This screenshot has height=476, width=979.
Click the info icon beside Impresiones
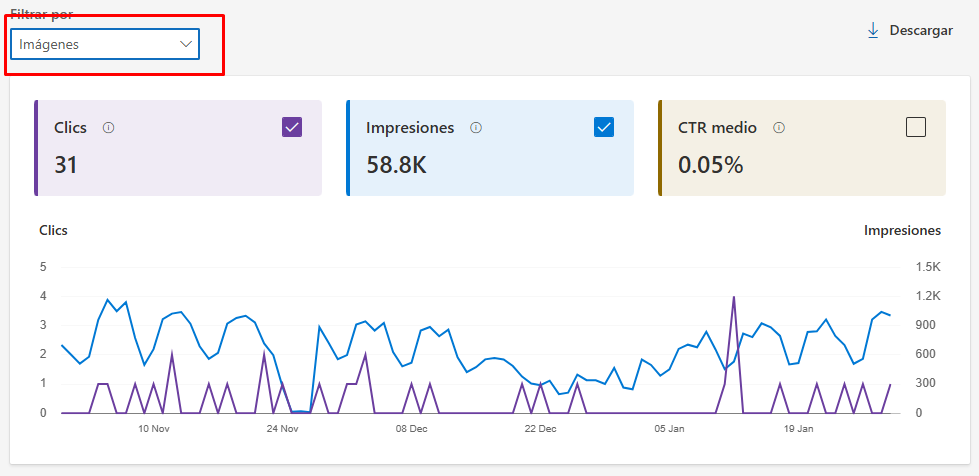(x=476, y=128)
